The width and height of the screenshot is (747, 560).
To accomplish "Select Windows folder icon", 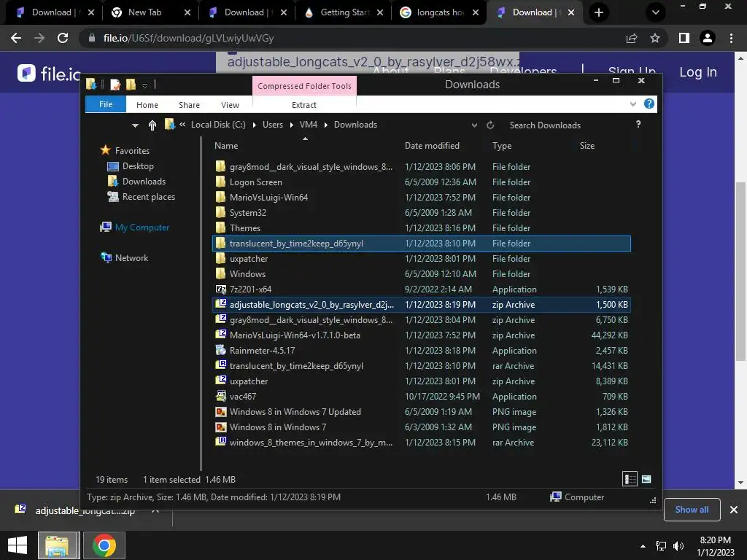I will (220, 273).
